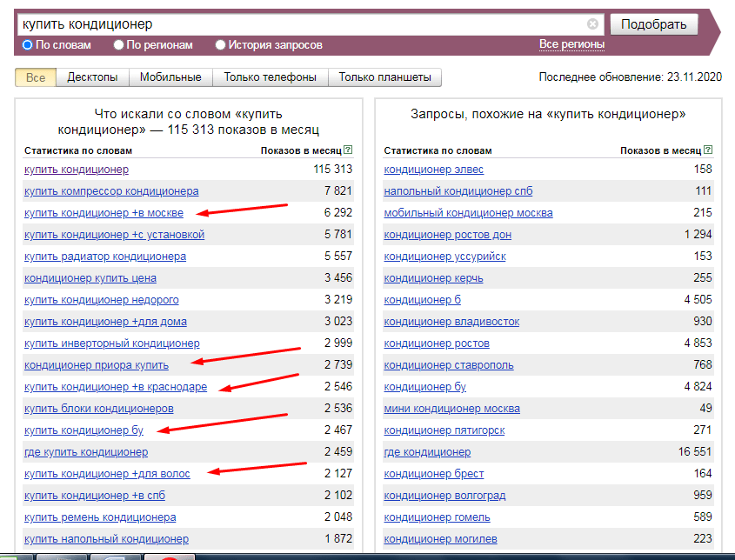
Task: Open 'кондиционер приора купить' link
Action: [x=97, y=365]
